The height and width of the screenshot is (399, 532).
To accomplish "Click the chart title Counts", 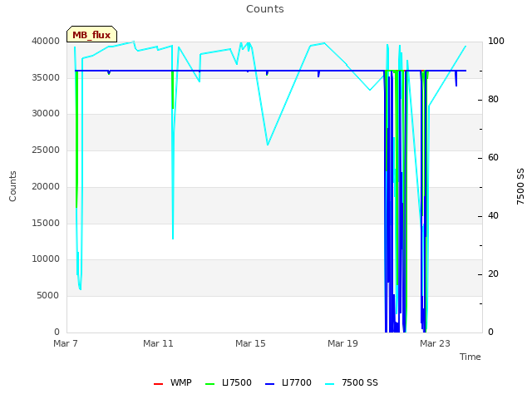I will point(265,9).
